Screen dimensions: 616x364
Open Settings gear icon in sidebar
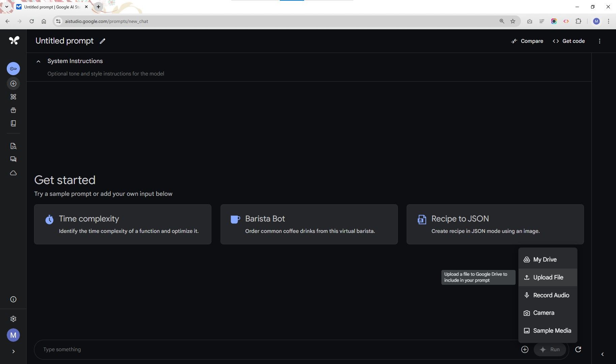click(x=13, y=319)
